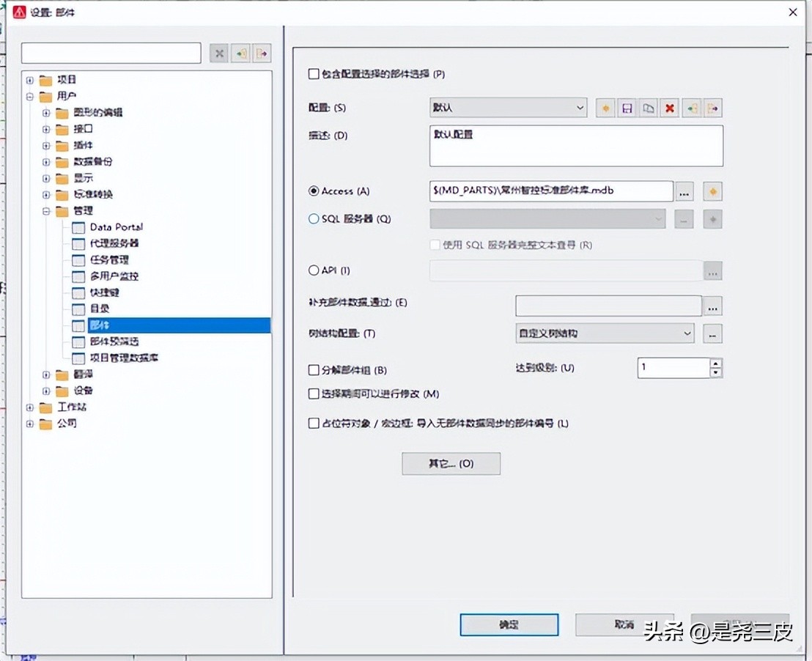Select the Access (A) radio button
Viewport: 812px width, 661px height.
(x=314, y=191)
